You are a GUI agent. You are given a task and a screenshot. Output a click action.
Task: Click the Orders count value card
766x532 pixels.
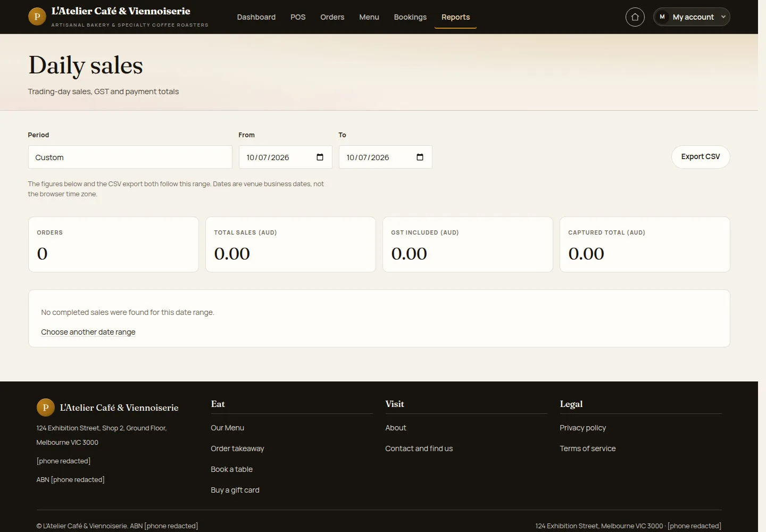pos(113,244)
